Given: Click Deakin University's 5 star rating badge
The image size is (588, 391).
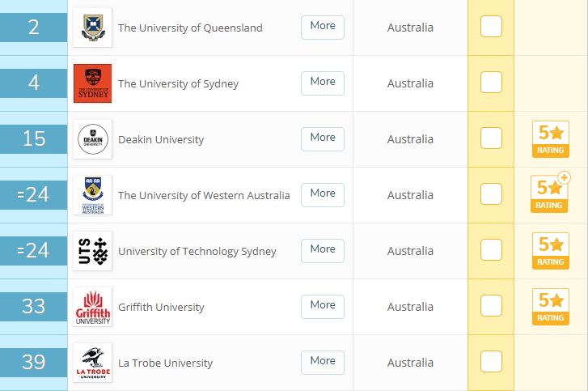Looking at the screenshot, I should [551, 139].
